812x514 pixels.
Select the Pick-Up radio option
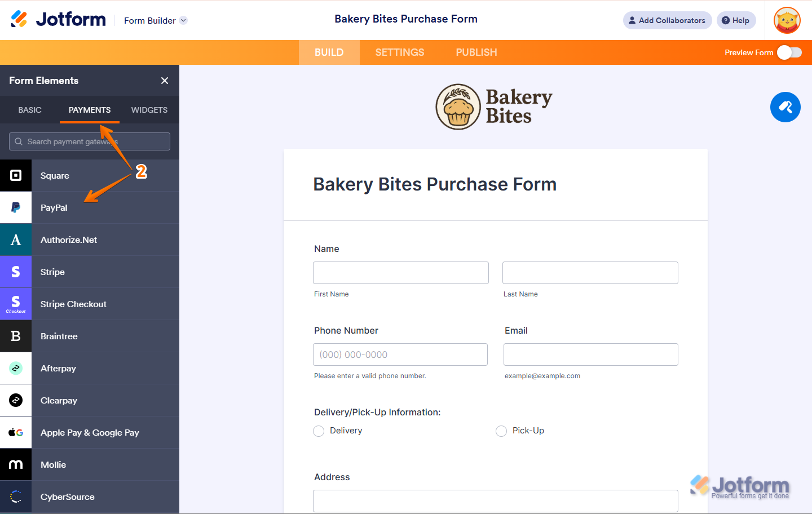tap(501, 431)
